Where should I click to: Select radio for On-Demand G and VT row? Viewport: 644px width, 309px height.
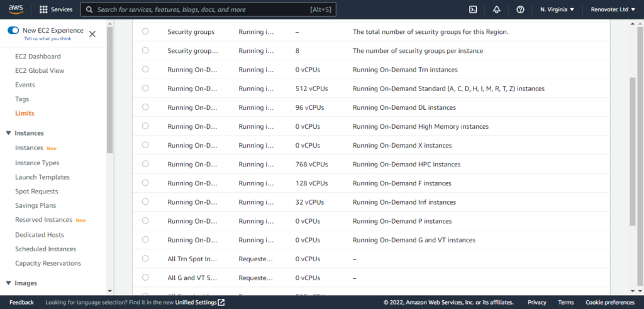pyautogui.click(x=145, y=239)
